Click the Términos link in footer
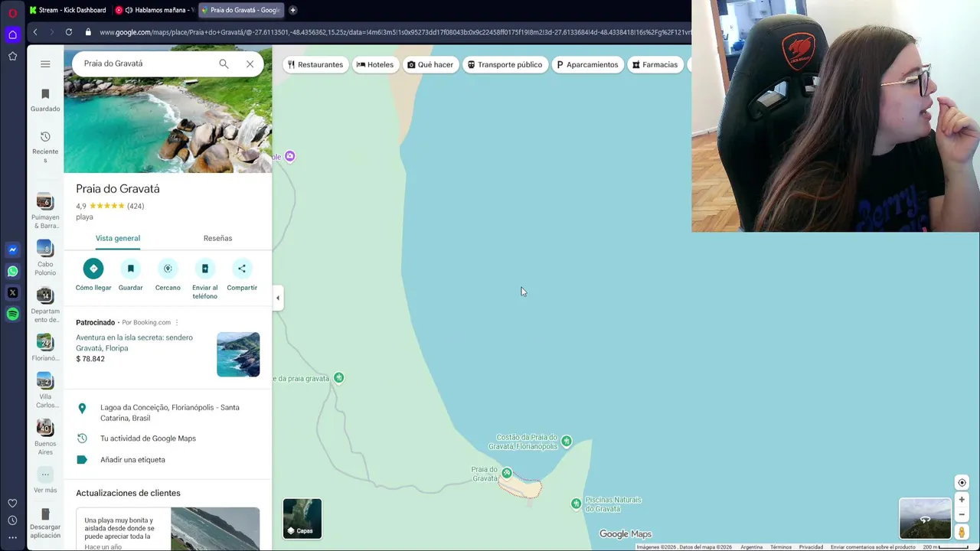 pos(781,547)
